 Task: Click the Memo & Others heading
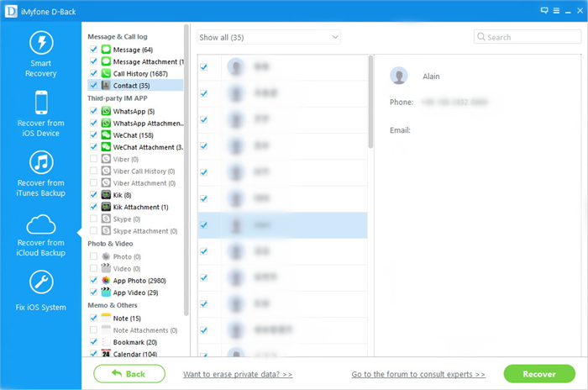(113, 305)
